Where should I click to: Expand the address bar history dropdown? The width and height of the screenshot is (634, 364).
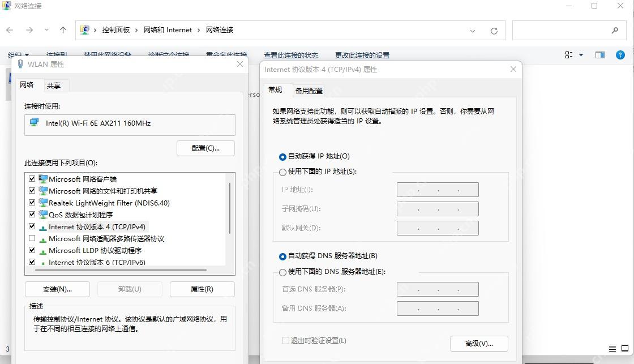(x=472, y=31)
